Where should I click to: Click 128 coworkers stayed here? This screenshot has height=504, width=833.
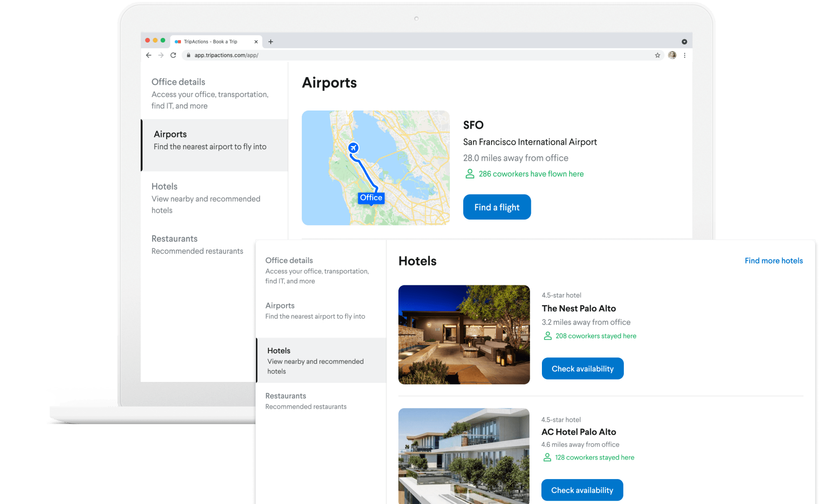coord(595,457)
